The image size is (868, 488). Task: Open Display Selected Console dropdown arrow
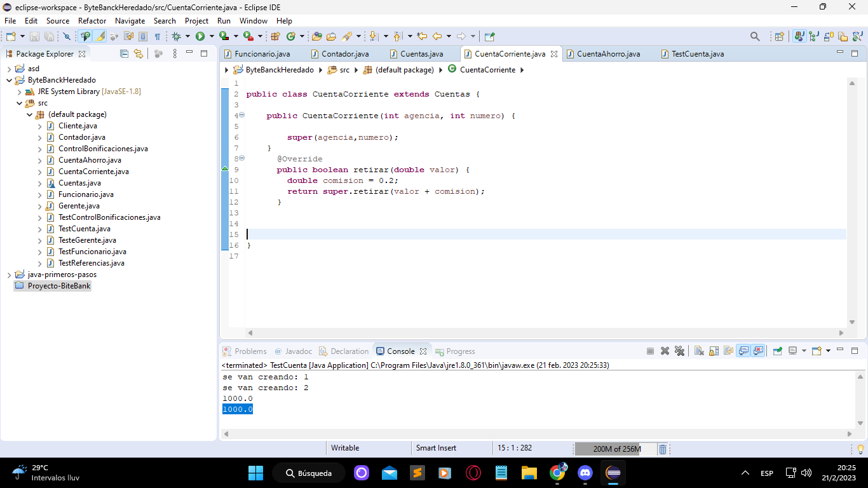point(804,351)
